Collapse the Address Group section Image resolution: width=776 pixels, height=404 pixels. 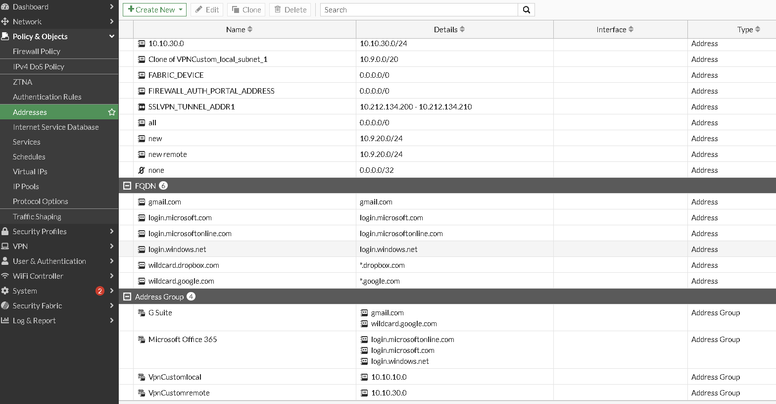click(x=127, y=297)
